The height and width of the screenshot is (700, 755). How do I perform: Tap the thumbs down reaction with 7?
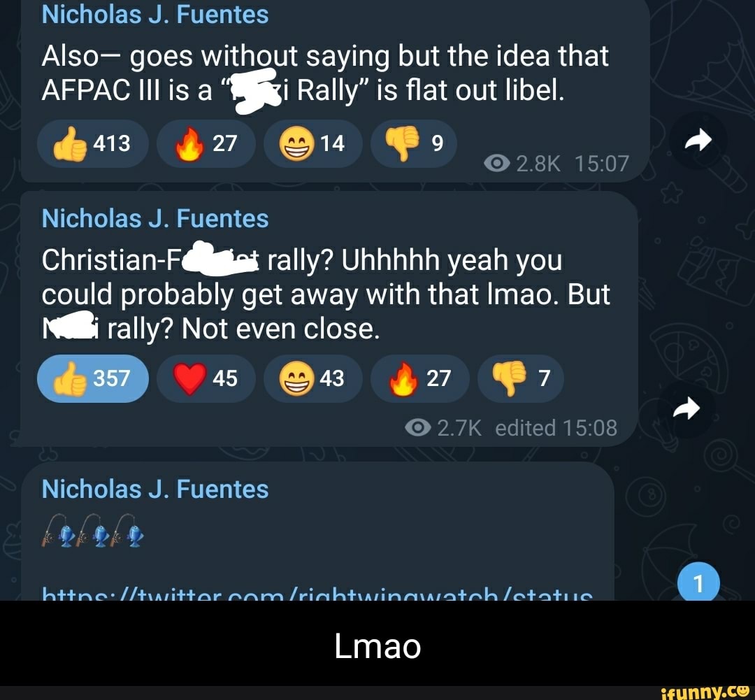coord(521,378)
